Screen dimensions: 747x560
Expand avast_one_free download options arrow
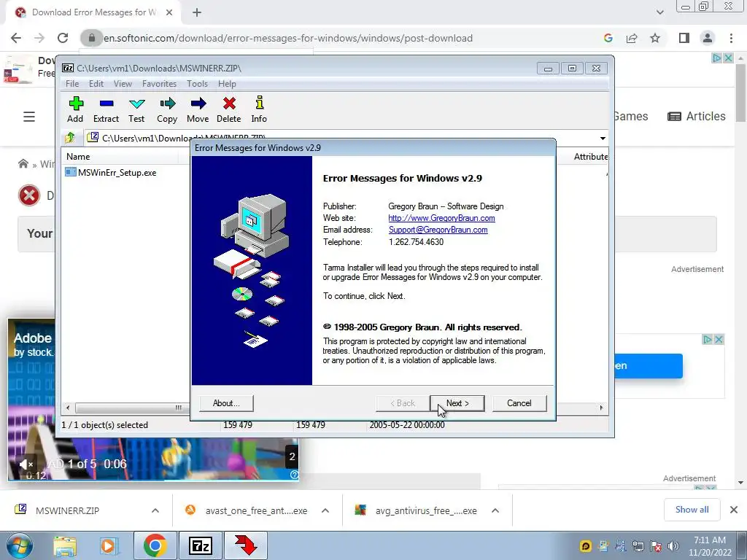[325, 510]
